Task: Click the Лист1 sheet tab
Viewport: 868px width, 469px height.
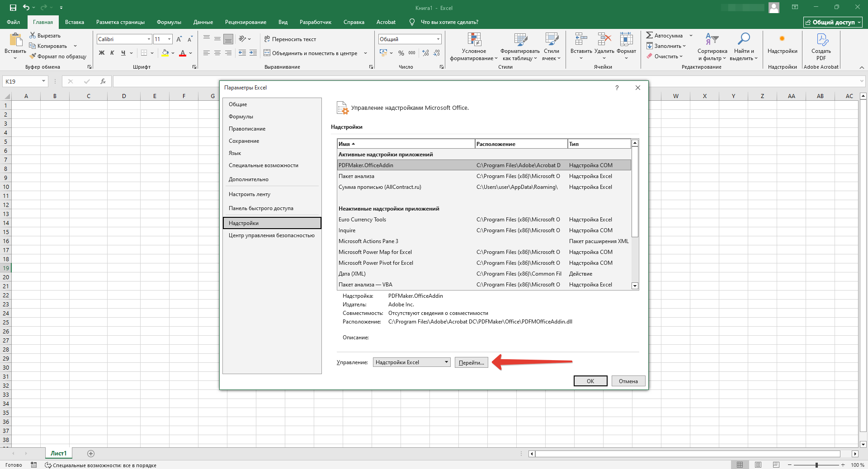Action: [59, 453]
